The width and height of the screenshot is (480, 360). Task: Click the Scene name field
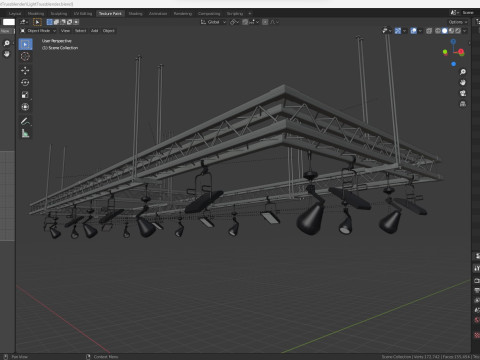(x=468, y=13)
